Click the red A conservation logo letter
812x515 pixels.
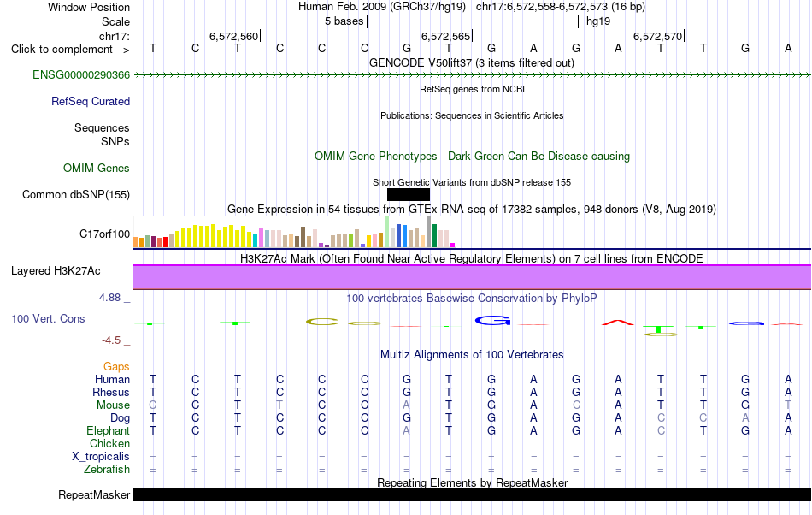[x=618, y=323]
